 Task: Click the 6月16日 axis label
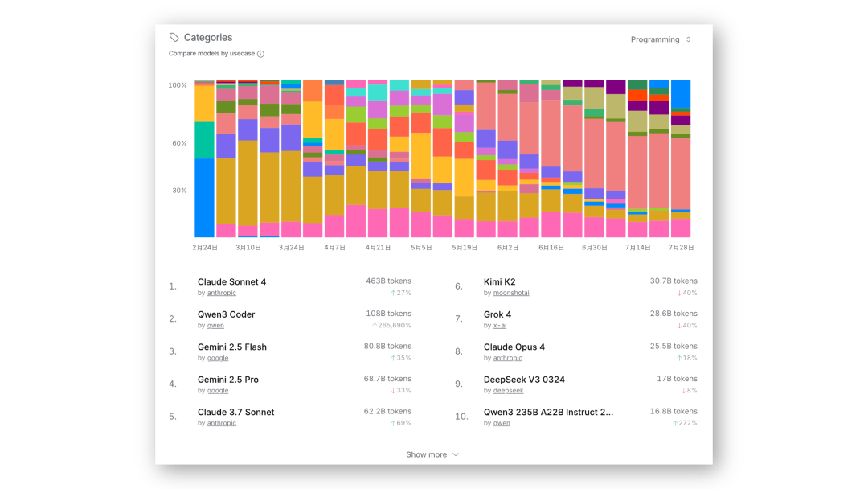pyautogui.click(x=551, y=248)
